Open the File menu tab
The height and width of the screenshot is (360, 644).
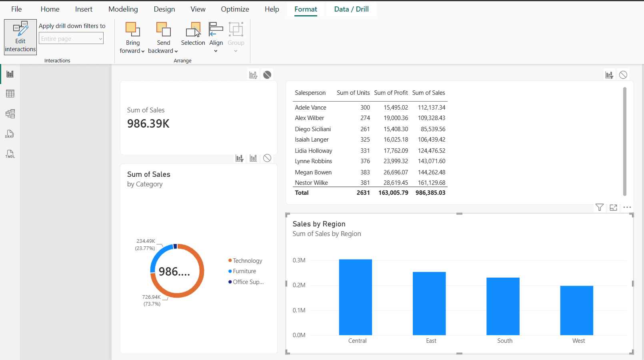tap(16, 9)
